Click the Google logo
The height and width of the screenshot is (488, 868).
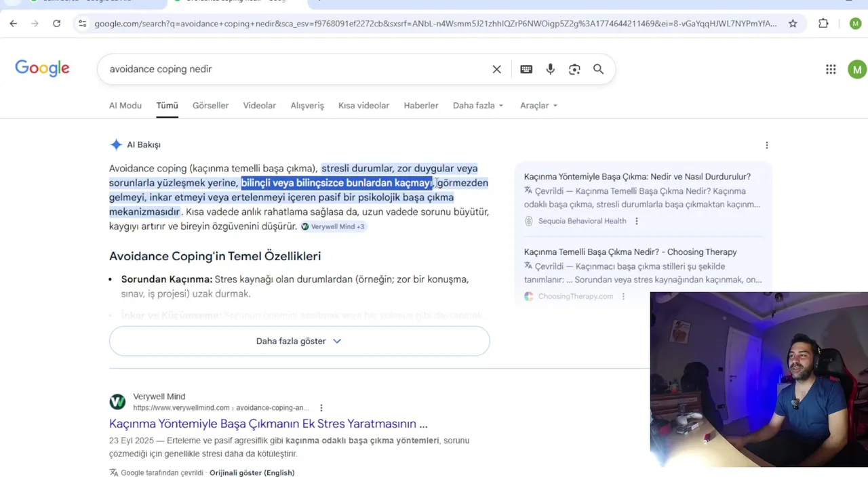pos(42,68)
